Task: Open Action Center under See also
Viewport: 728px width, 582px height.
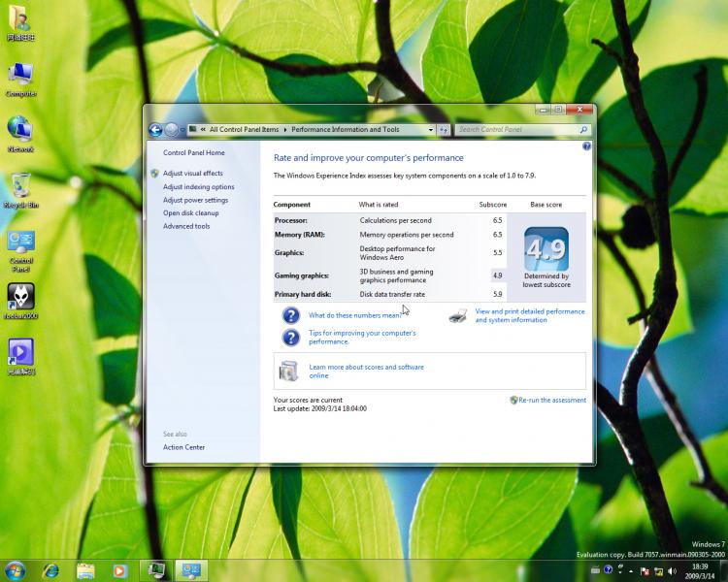Action: click(183, 447)
